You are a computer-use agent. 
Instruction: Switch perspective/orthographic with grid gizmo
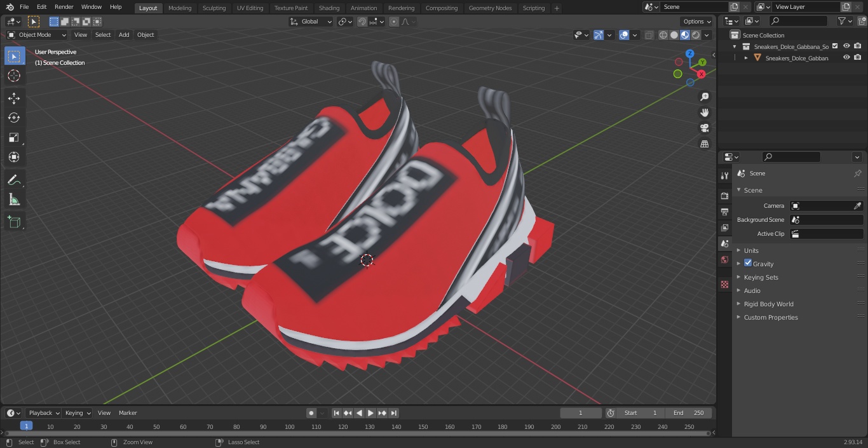(704, 144)
